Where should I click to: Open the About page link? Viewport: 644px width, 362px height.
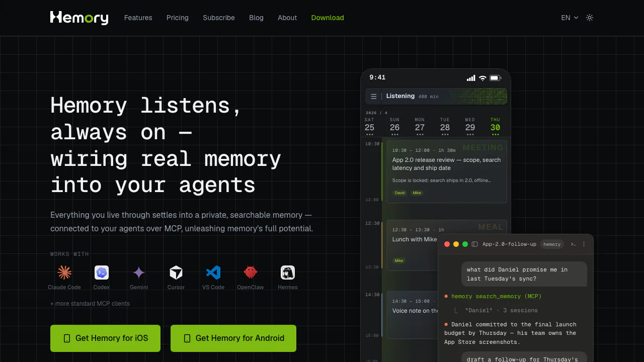point(287,18)
